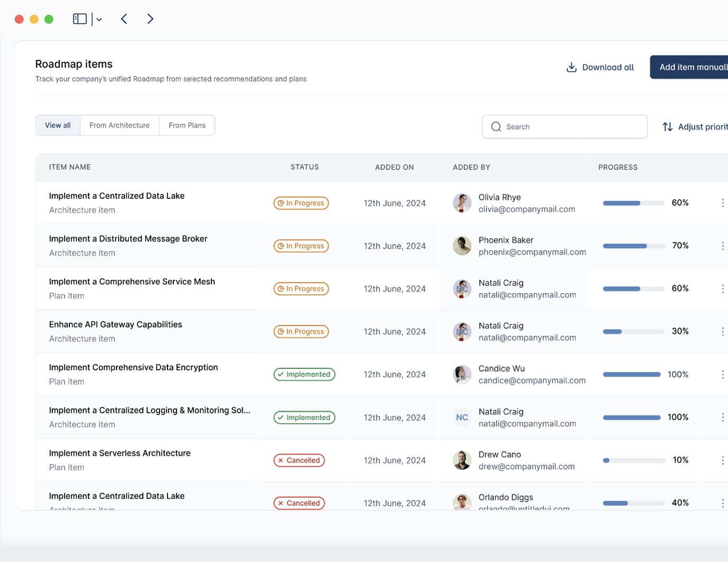Click the download icon beside Download all

coord(571,67)
